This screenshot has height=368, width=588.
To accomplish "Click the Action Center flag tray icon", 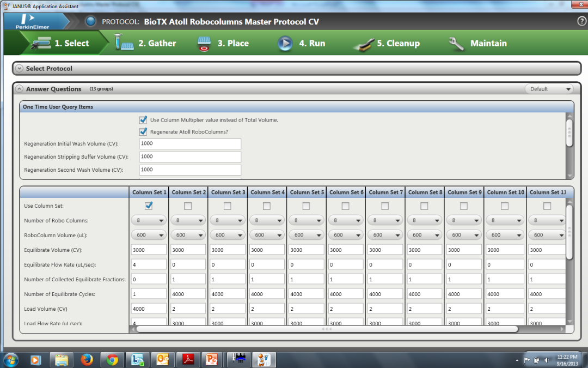I will pyautogui.click(x=526, y=360).
